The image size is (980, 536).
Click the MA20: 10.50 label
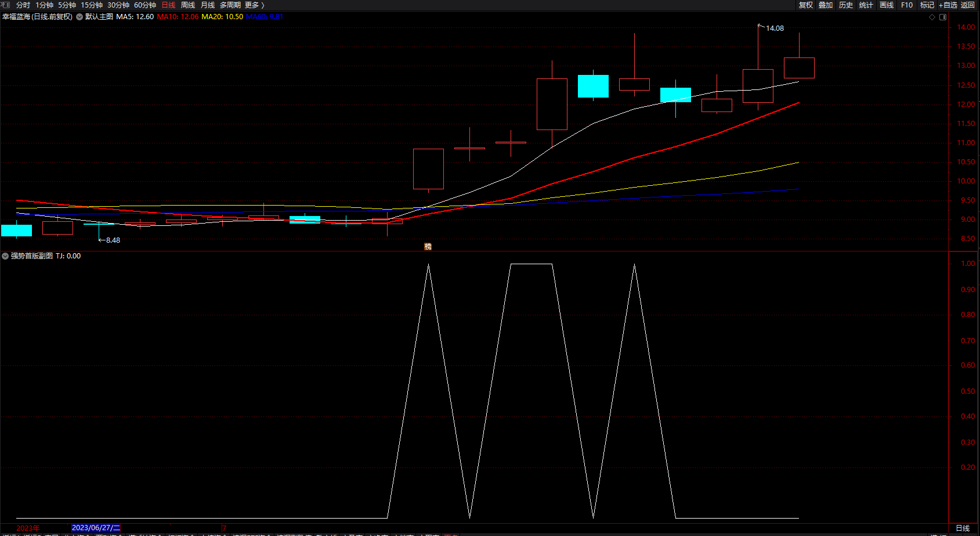pos(223,17)
